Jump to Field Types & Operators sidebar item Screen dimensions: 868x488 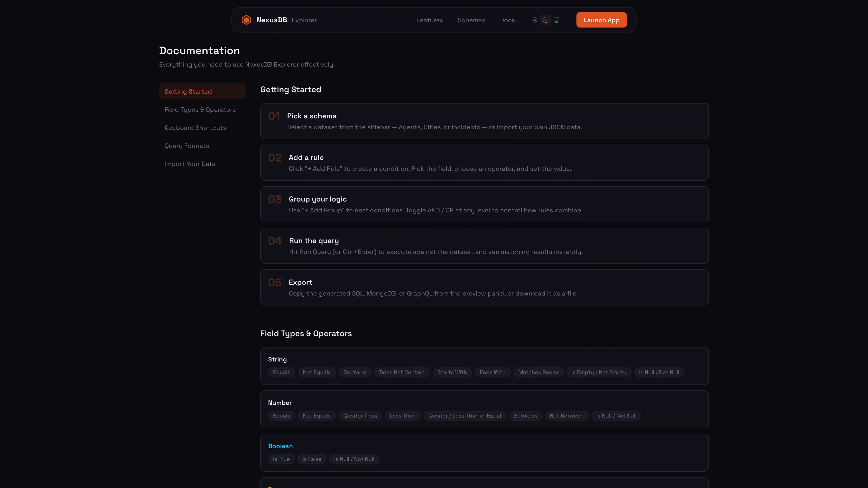(x=203, y=109)
